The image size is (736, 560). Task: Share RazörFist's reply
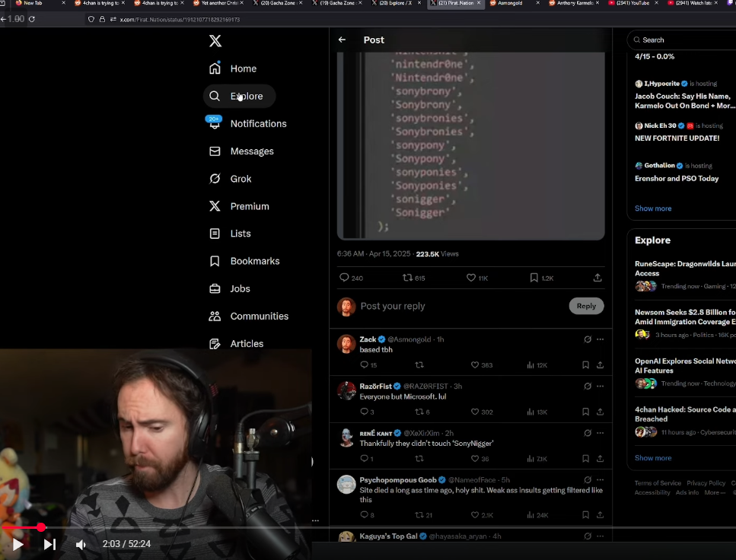[600, 412]
